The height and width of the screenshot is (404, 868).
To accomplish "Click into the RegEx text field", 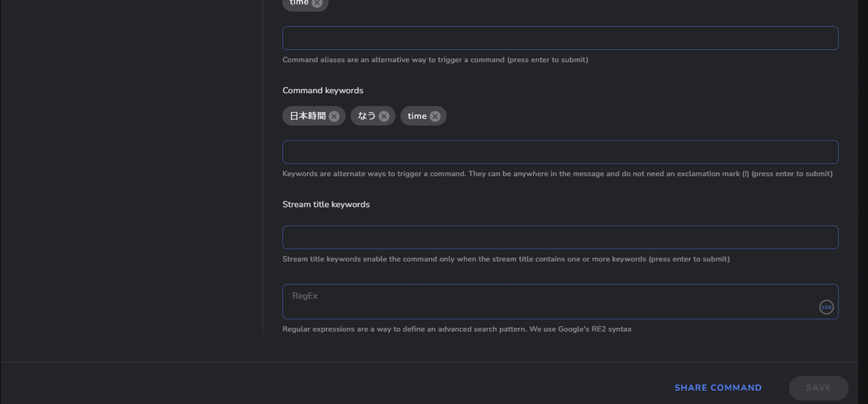I will [560, 301].
